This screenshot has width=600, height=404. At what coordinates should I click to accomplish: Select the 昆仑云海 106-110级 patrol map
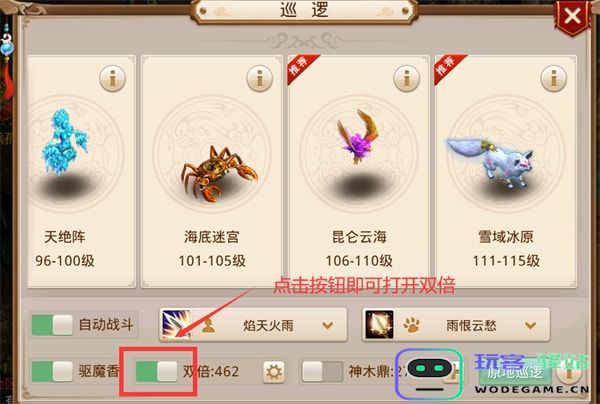pos(359,171)
